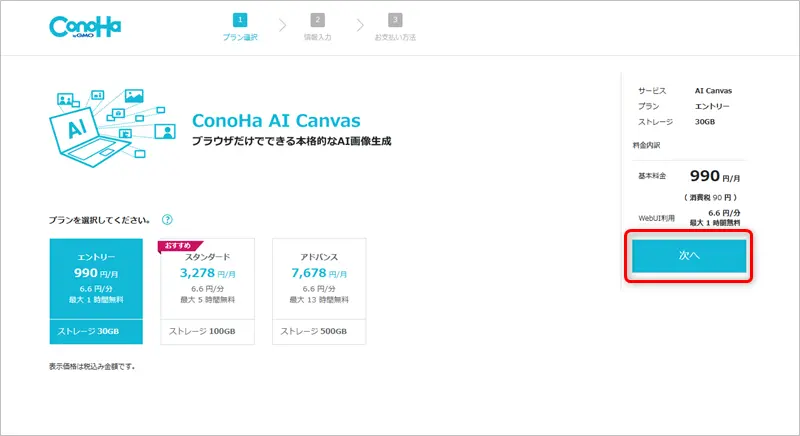This screenshot has height=436, width=800.
Task: Select step 3 お支払い方法 in progress bar
Action: [395, 28]
